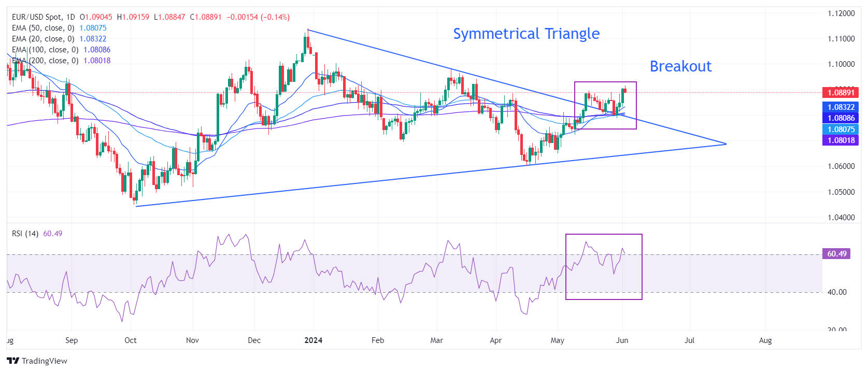Select the EMA (20, close, 0) legend
The width and height of the screenshot is (868, 372).
pos(43,39)
